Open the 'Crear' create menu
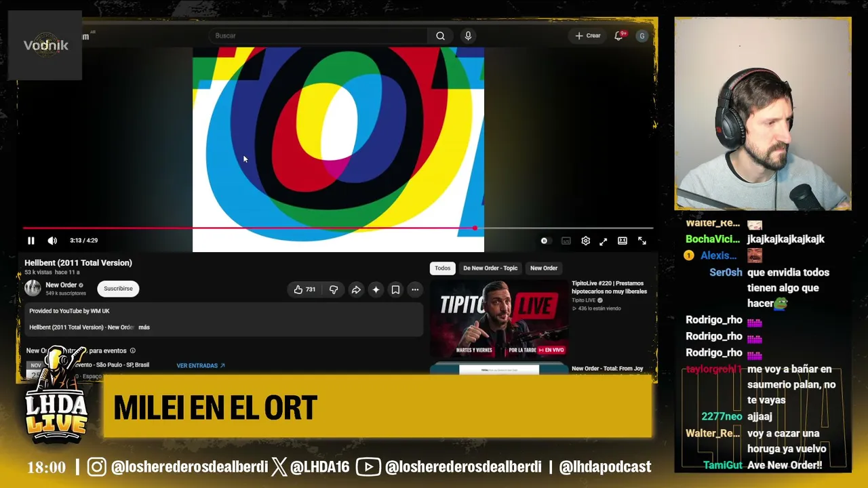This screenshot has height=488, width=868. pyautogui.click(x=588, y=36)
